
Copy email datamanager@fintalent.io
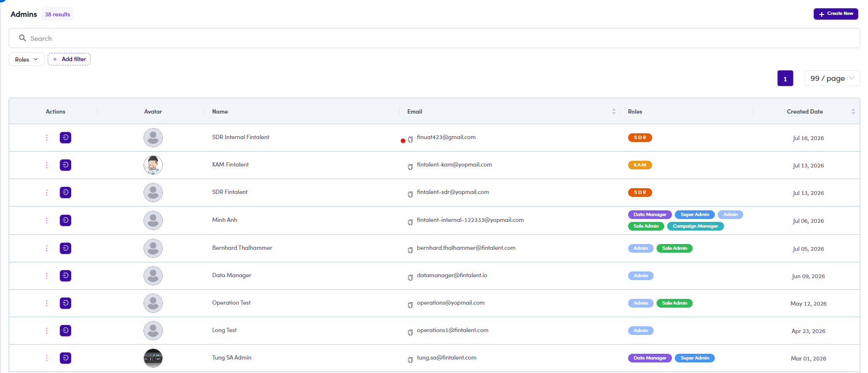[x=410, y=278]
